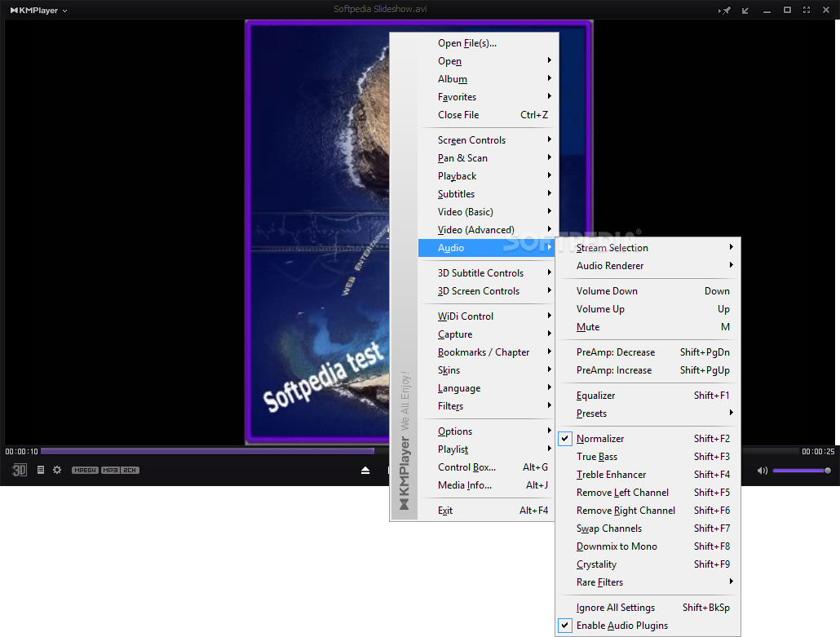The height and width of the screenshot is (637, 840).
Task: Open the Capture submenu
Action: point(486,334)
